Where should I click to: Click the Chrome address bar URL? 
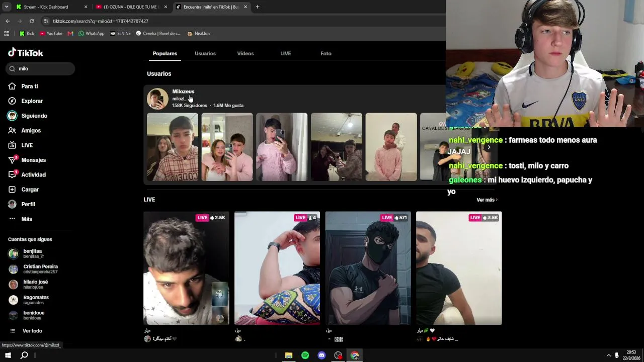(x=101, y=21)
